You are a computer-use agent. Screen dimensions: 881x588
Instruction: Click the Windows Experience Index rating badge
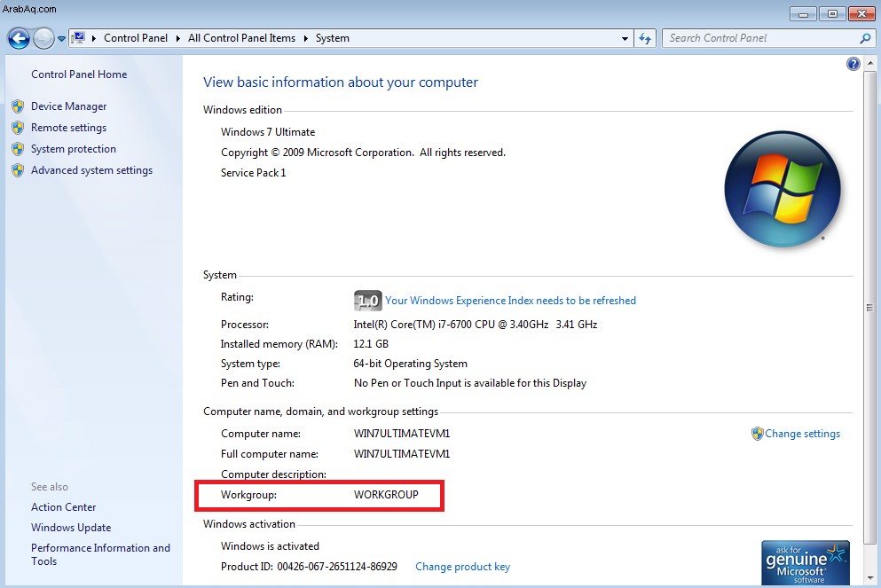click(368, 301)
